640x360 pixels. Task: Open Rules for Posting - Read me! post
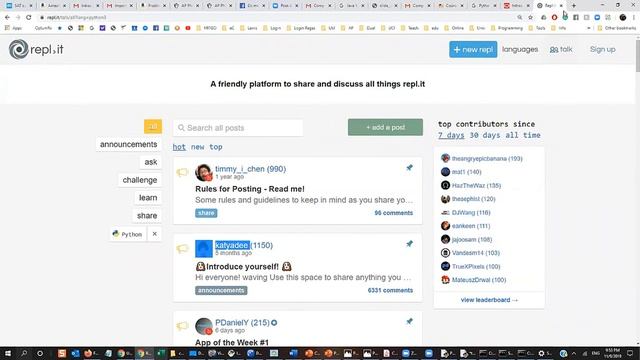(250, 189)
